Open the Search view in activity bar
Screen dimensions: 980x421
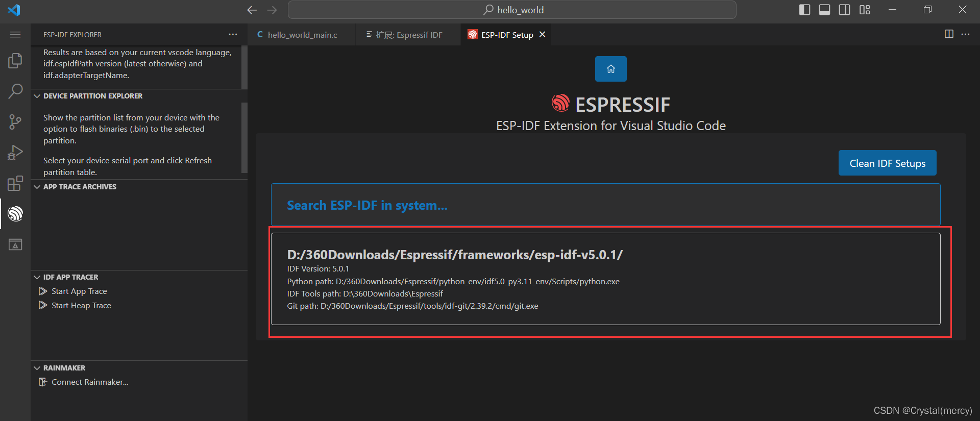tap(15, 91)
